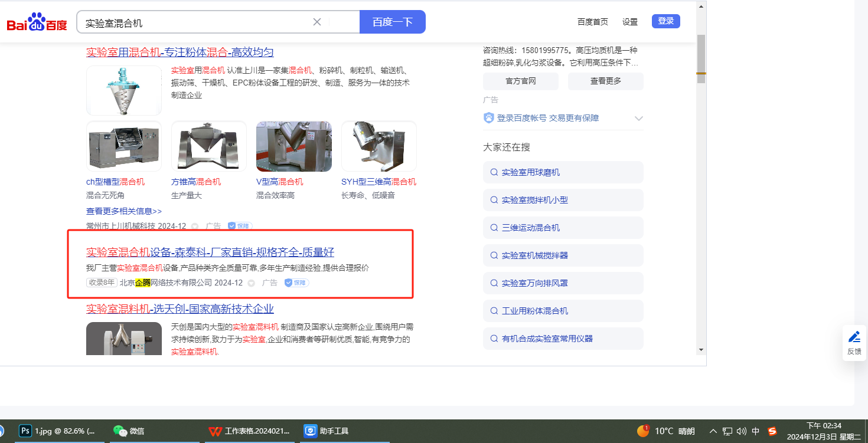Image resolution: width=868 pixels, height=443 pixels.
Task: Click the SYH型三维高混合机 product thumbnail
Action: point(379,146)
